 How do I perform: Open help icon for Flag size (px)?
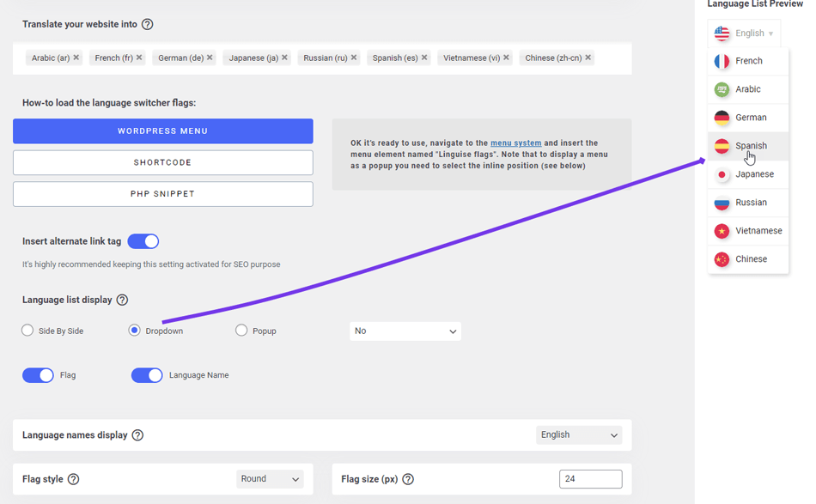[408, 479]
